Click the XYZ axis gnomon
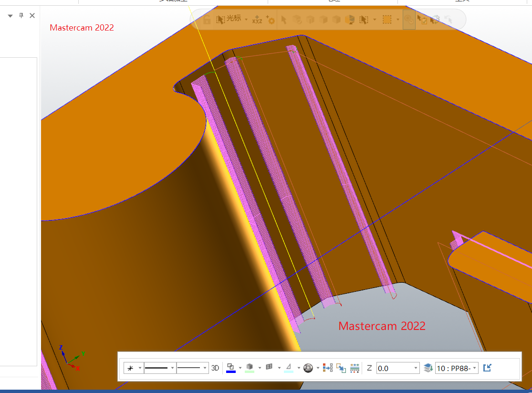The height and width of the screenshot is (393, 532). click(72, 358)
